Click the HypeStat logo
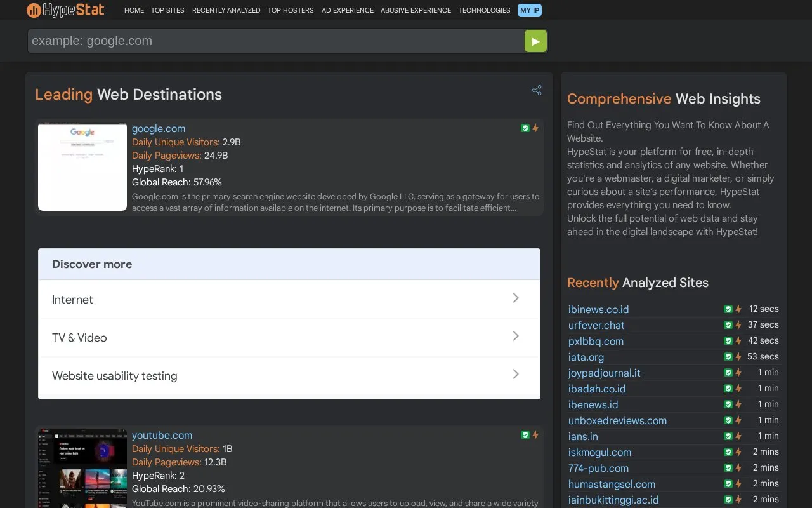Screen dimensions: 812x508 click(65, 10)
